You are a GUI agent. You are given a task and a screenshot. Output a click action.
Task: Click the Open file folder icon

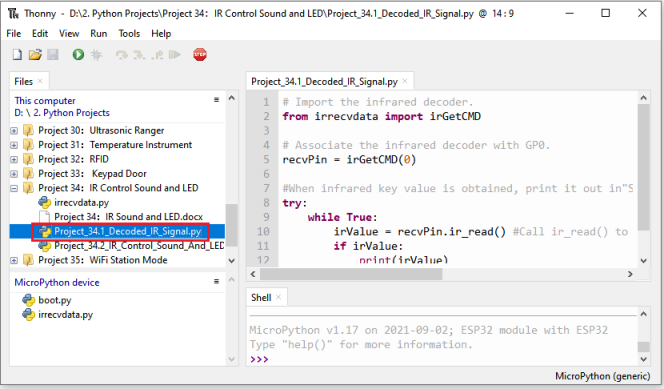tap(35, 55)
